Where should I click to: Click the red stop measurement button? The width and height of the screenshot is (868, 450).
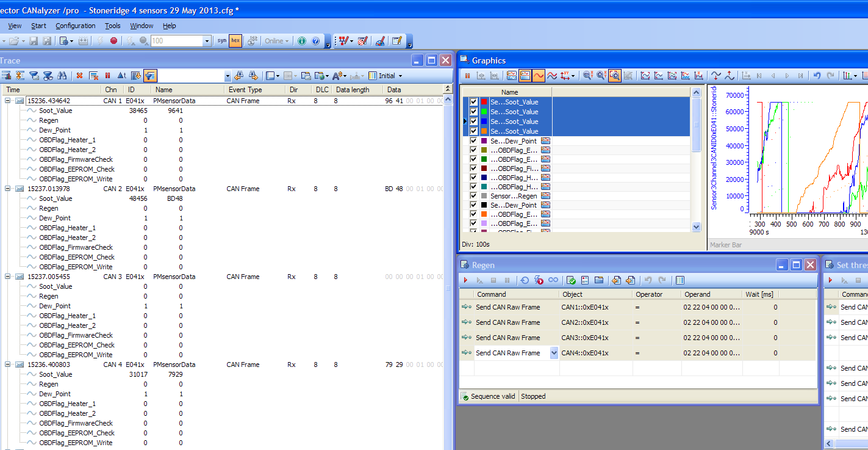point(113,41)
